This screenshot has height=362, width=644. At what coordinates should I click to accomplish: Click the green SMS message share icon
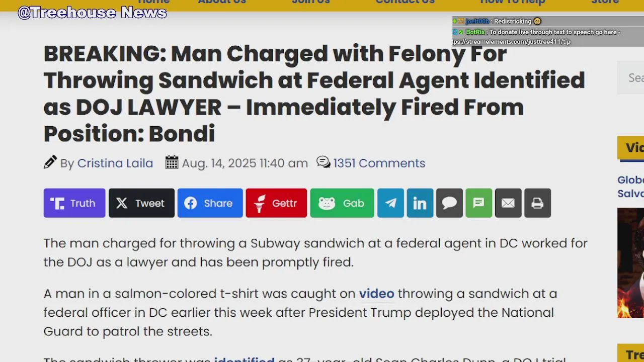point(479,203)
